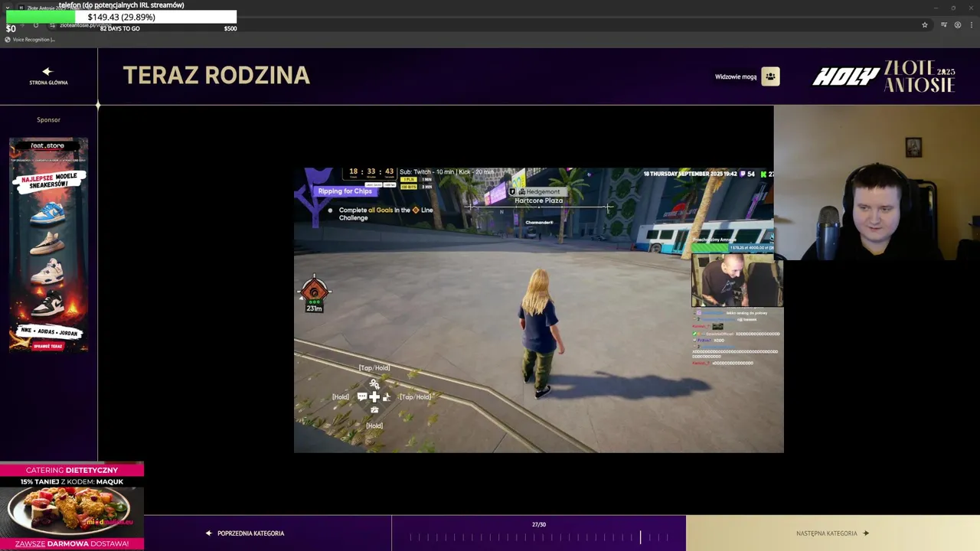Open the eat.store sneakers sponsor banner

tap(48, 245)
